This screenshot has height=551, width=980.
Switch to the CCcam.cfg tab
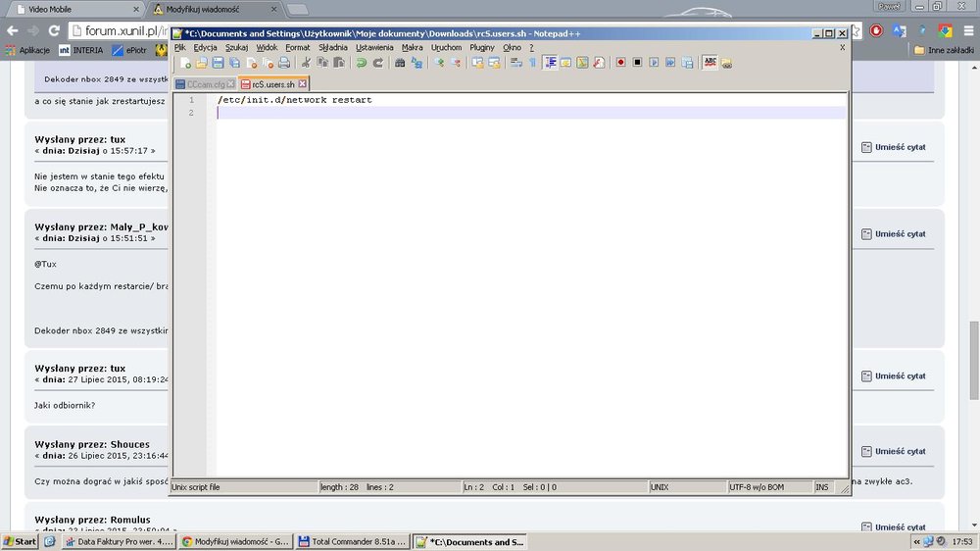[x=205, y=84]
